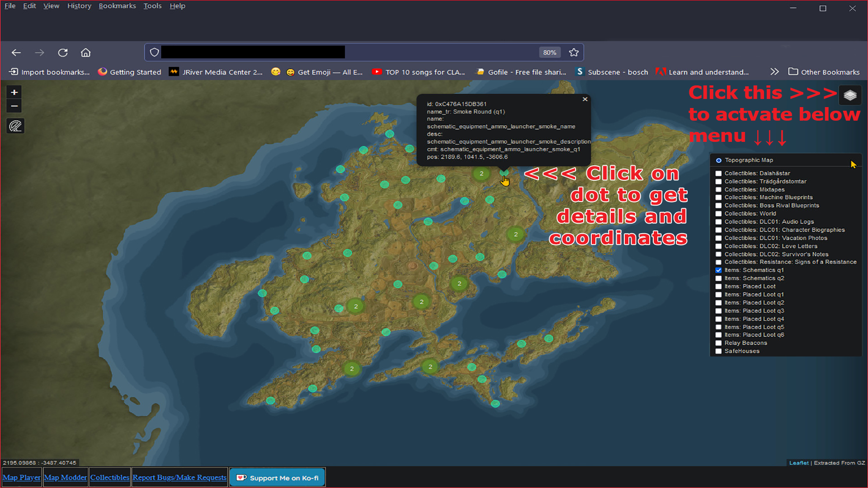Viewport: 868px width, 488px height.
Task: Select the Topographic Map radio button
Action: pos(718,160)
